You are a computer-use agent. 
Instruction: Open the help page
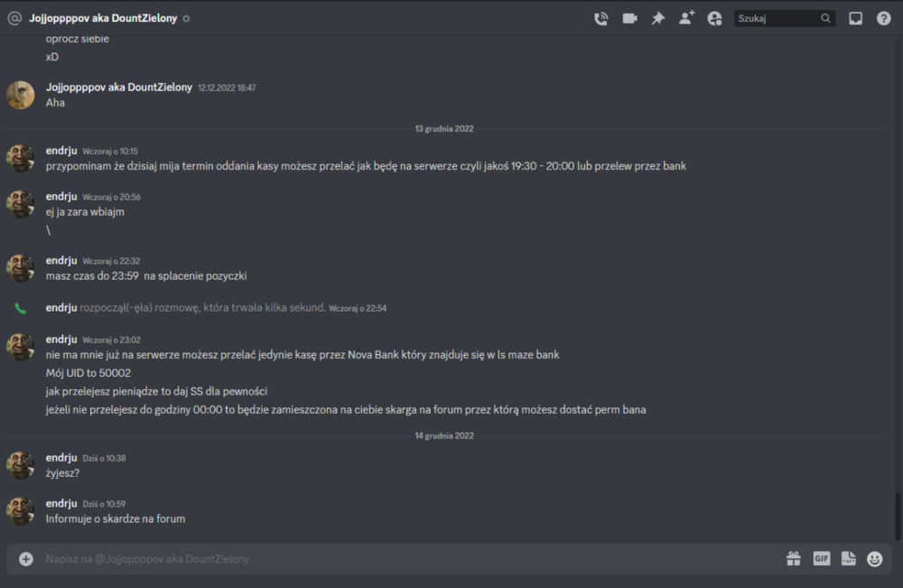(883, 18)
